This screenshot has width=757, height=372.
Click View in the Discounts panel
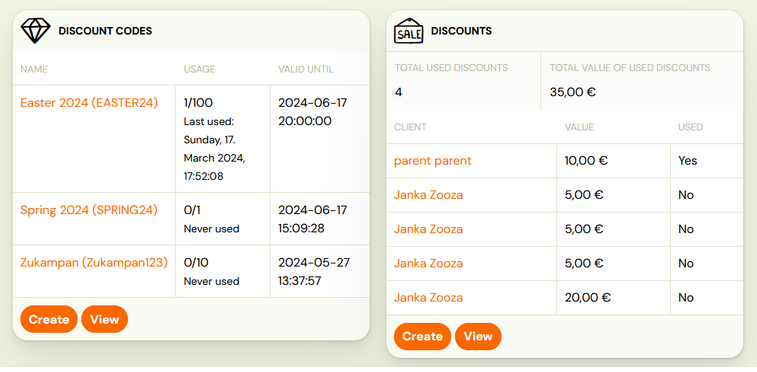pos(478,336)
